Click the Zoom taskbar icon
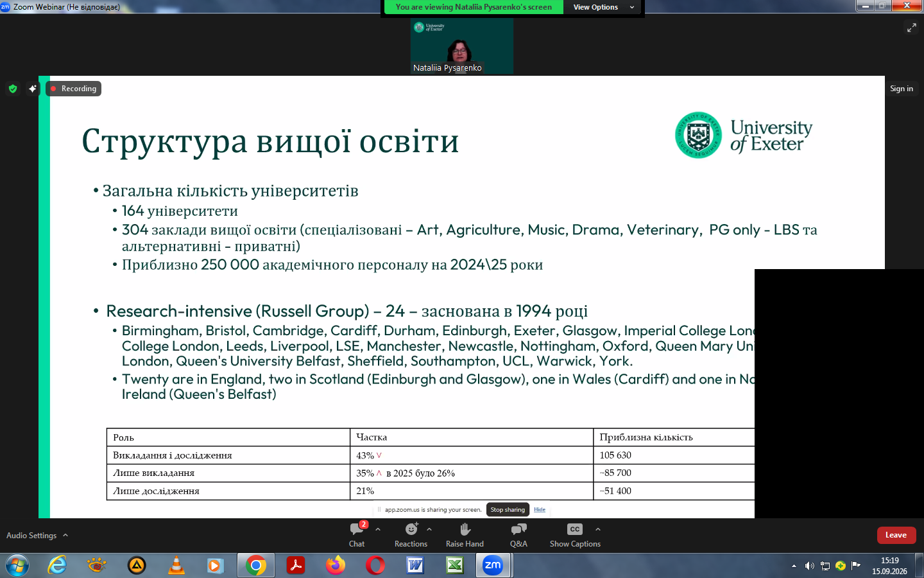Screen dimensions: 924x578 point(493,565)
